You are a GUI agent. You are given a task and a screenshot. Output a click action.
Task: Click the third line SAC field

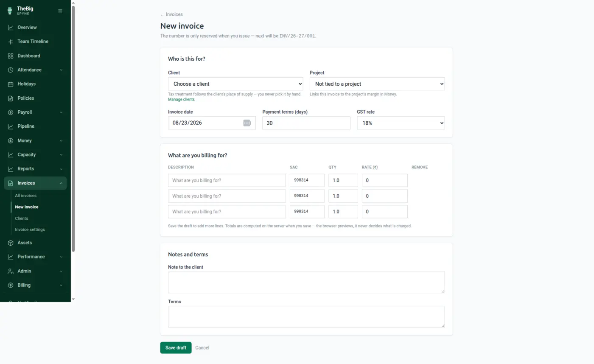307,212
